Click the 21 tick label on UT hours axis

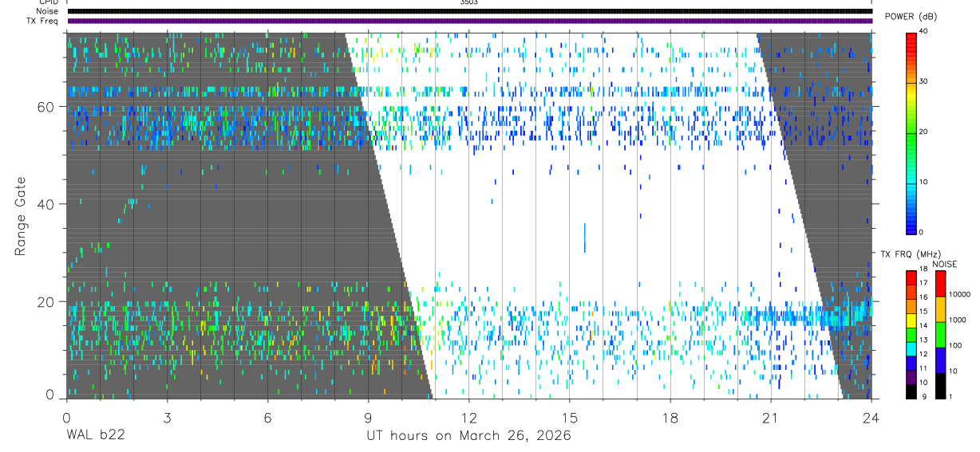click(x=770, y=418)
